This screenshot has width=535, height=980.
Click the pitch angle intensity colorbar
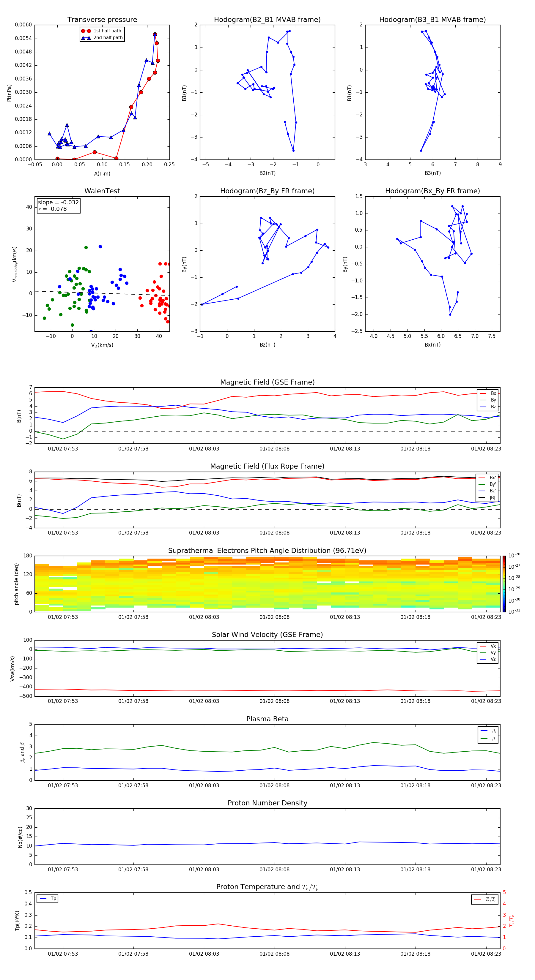pyautogui.click(x=504, y=584)
